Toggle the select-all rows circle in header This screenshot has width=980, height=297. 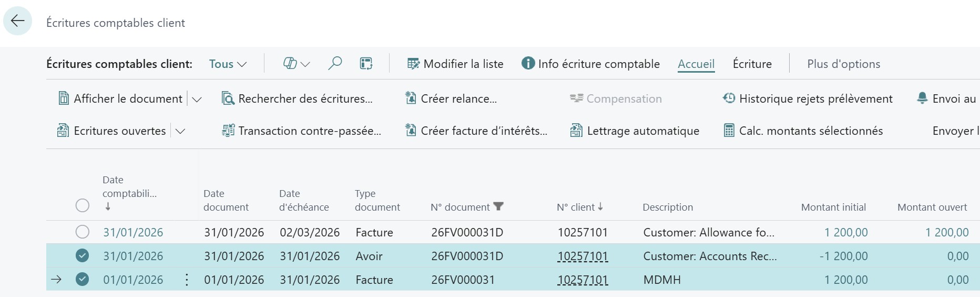(x=83, y=205)
